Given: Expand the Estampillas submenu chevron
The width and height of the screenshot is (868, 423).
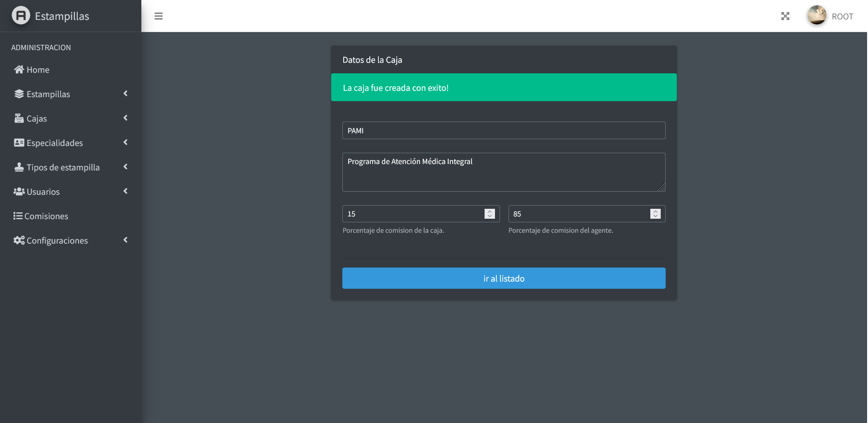Looking at the screenshot, I should 126,94.
